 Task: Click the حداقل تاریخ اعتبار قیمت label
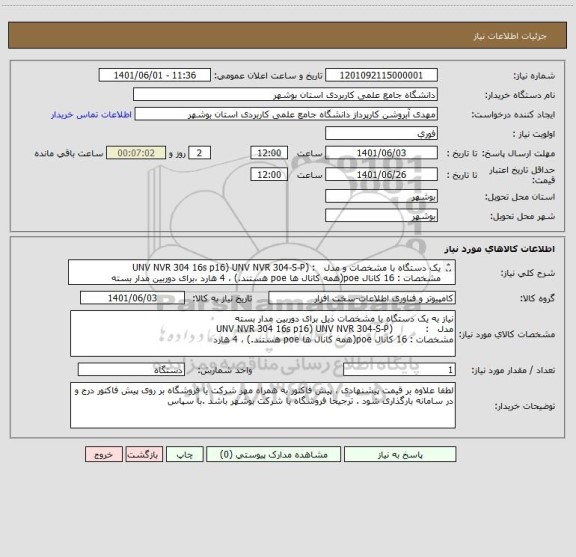click(x=522, y=175)
